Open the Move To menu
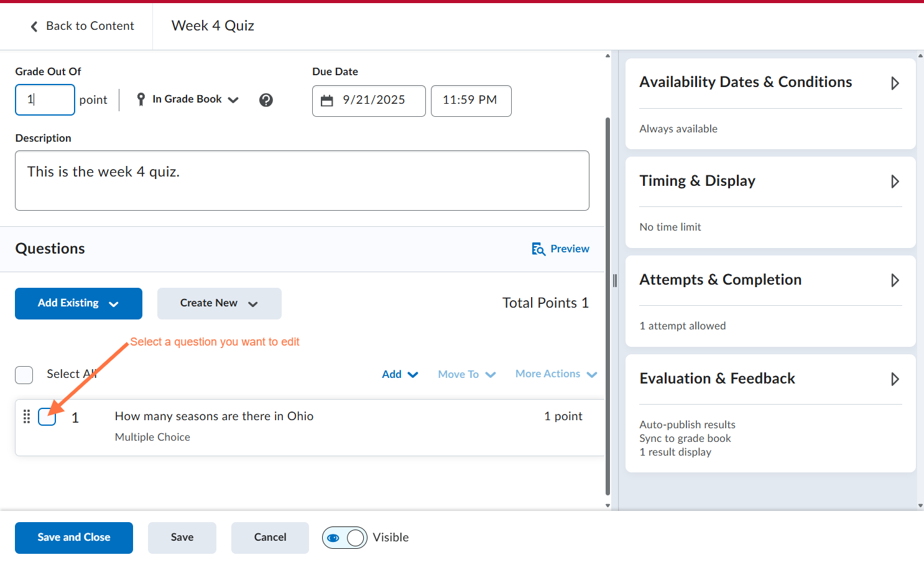This screenshot has width=924, height=565. [467, 374]
